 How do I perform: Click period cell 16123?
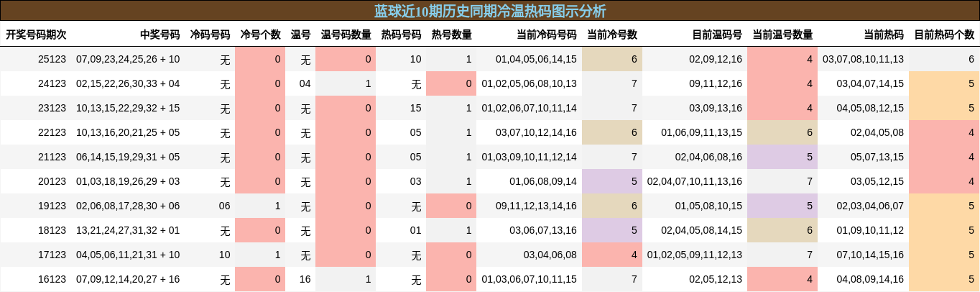(52, 279)
